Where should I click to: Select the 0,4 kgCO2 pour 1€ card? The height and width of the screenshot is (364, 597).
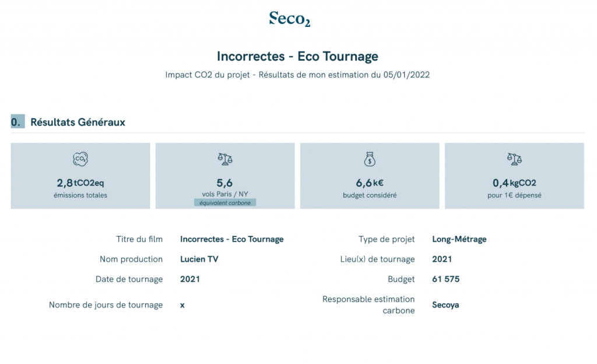514,176
